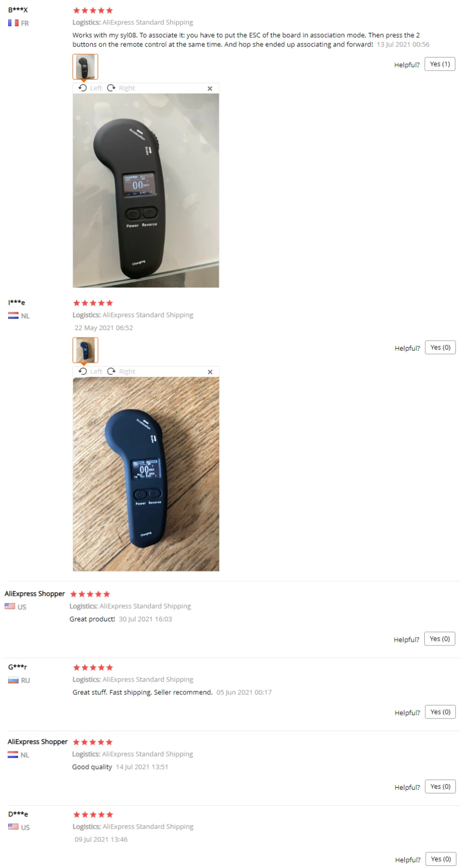Rotate B***X's review photo right
Screen dimensions: 460x868
[x=121, y=88]
